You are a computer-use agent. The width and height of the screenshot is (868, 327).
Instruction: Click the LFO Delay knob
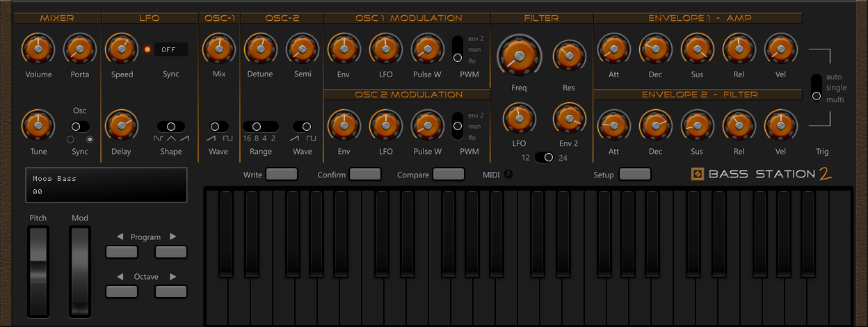click(x=121, y=126)
